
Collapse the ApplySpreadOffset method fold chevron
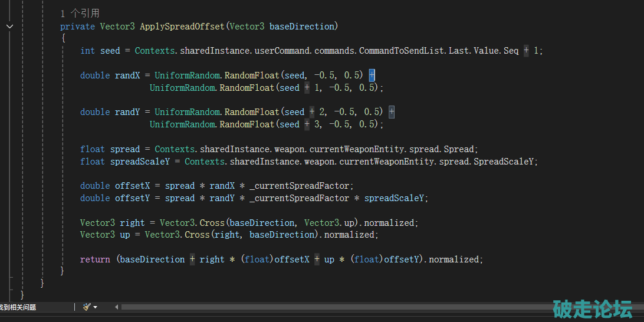(9, 27)
